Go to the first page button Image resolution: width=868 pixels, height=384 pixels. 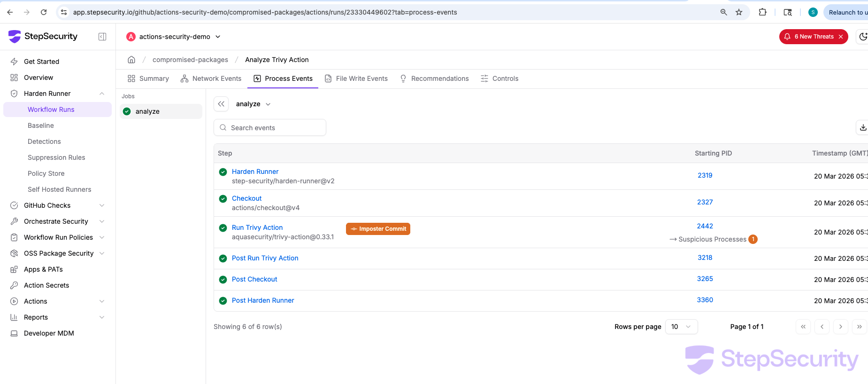(803, 327)
